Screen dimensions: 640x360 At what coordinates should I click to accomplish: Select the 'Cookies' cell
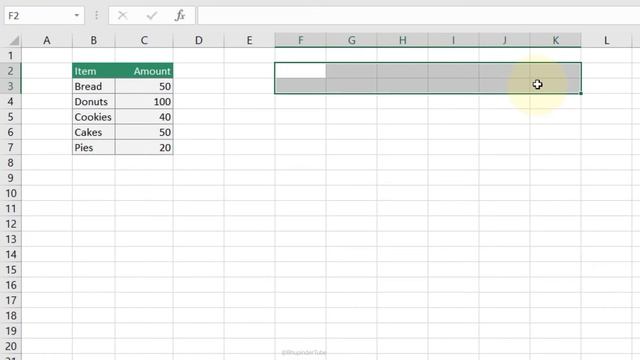pyautogui.click(x=94, y=117)
